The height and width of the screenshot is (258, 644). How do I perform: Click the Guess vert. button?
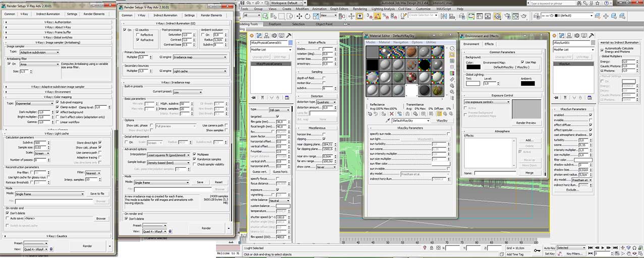pos(259,172)
